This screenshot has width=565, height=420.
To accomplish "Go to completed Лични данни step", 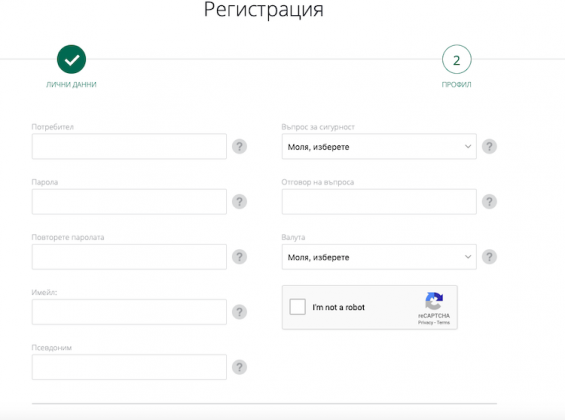I will tap(71, 59).
